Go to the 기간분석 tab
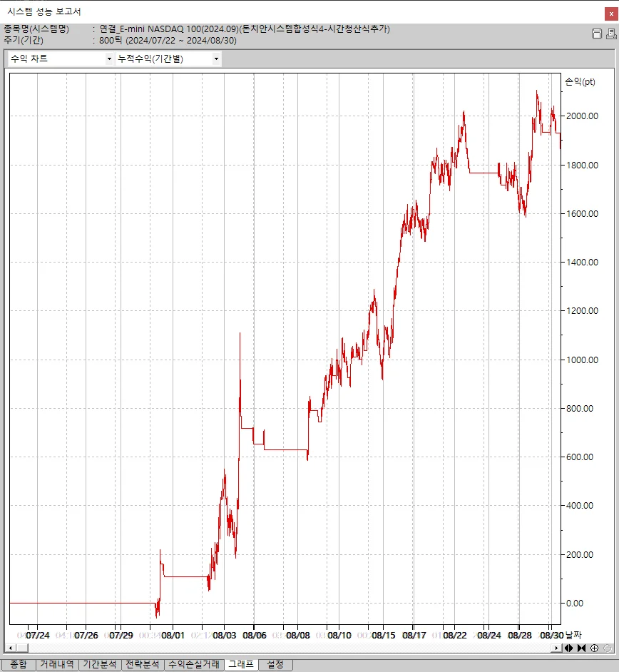Screen dimensions: 619x672 click(x=99, y=665)
